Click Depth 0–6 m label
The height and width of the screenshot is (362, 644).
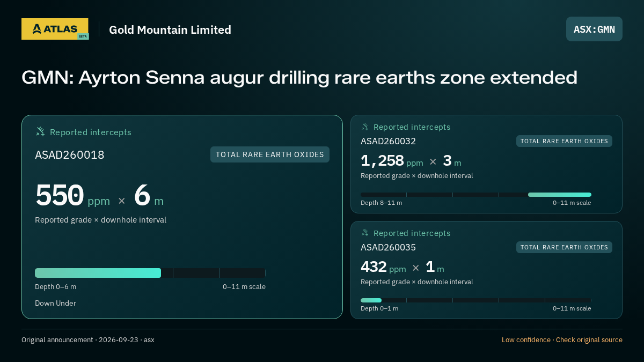click(x=55, y=286)
